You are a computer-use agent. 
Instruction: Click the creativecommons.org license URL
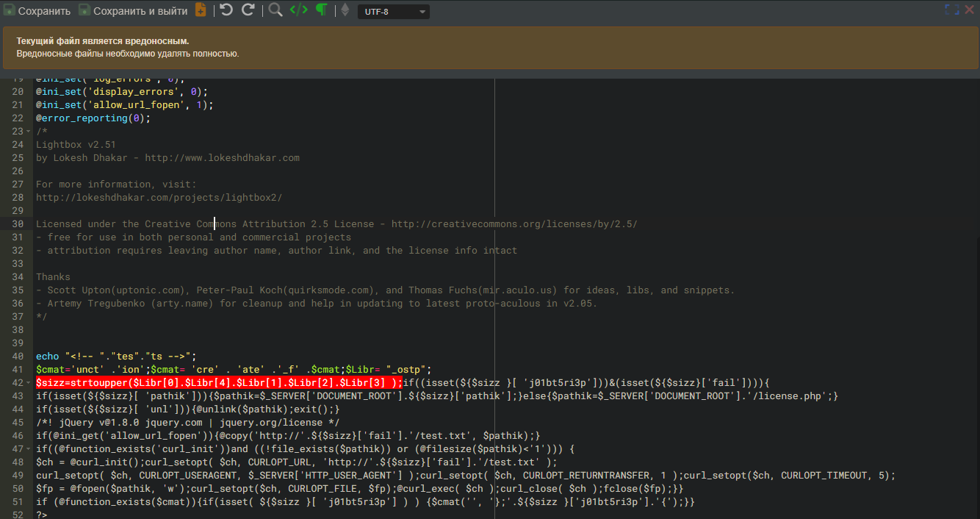point(514,224)
